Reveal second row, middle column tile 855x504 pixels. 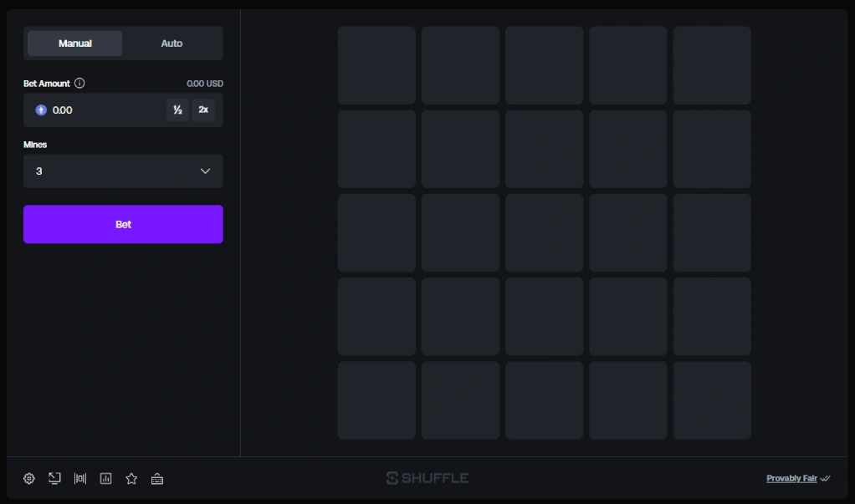pyautogui.click(x=544, y=150)
